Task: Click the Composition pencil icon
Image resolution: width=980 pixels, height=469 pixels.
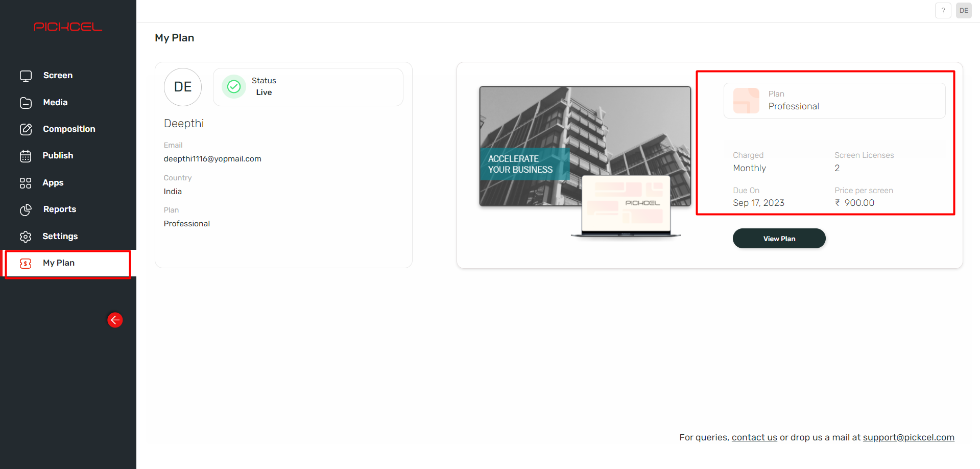Action: point(26,129)
